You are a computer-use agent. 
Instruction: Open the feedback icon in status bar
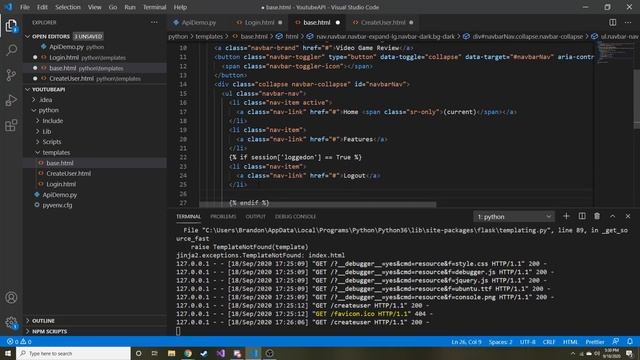[x=616, y=342]
